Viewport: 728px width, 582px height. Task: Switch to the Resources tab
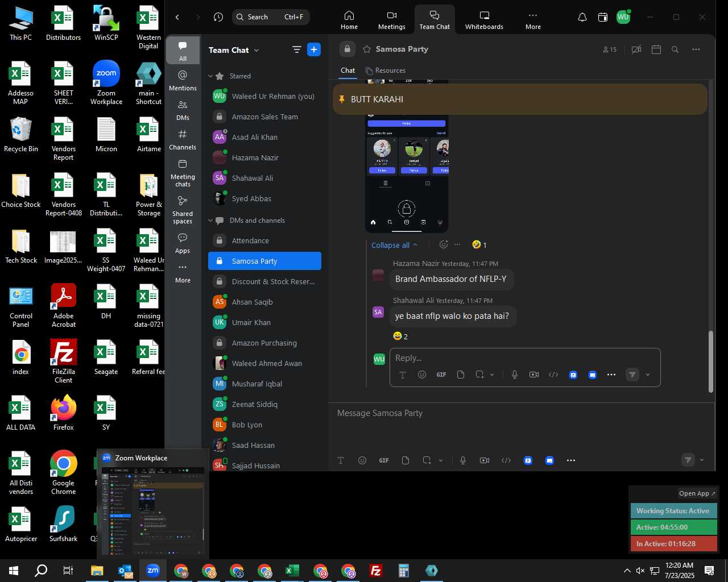pos(385,70)
